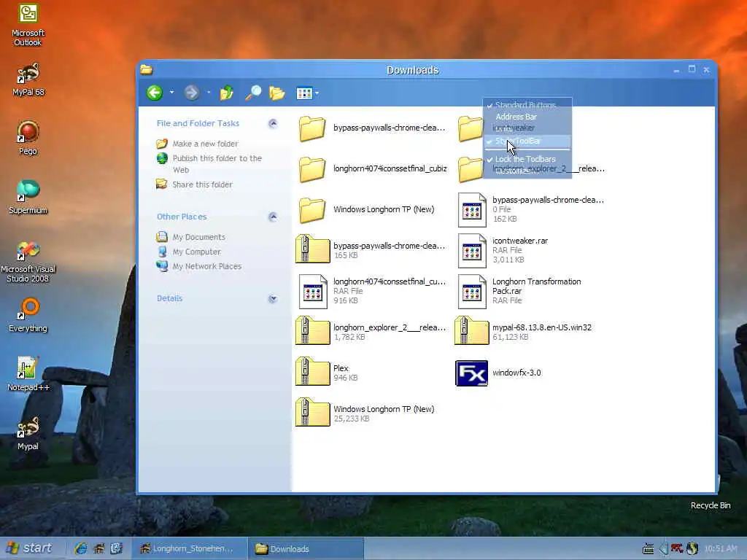Select the bypass-paywalls-chrome-clea folder at top
The width and height of the screenshot is (747, 560).
(x=312, y=128)
